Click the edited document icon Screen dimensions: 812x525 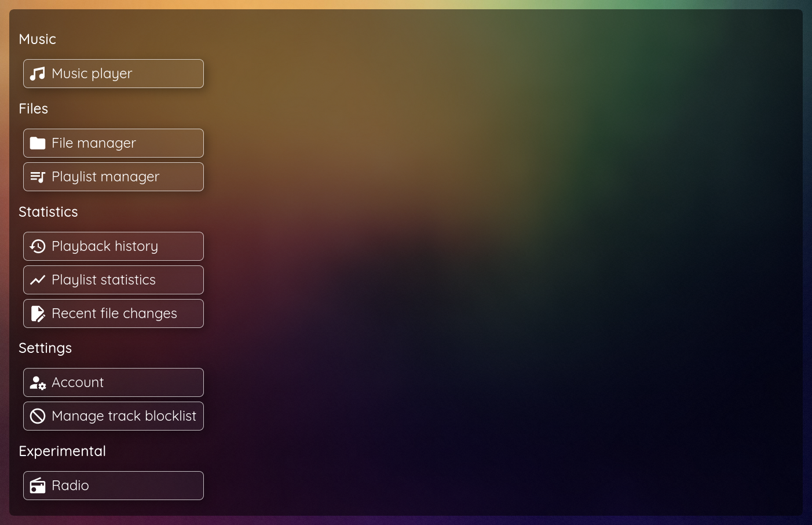pos(38,313)
